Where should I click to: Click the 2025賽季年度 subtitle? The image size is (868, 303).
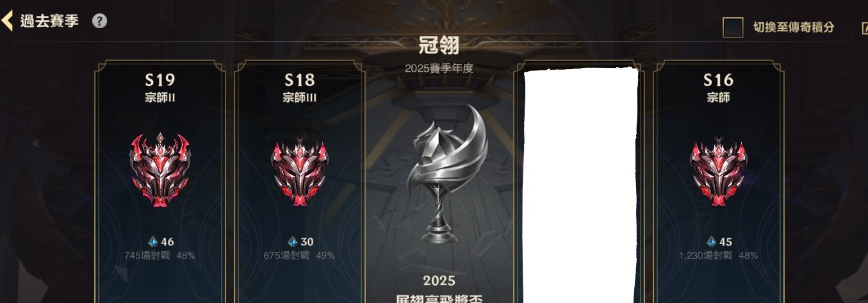[439, 68]
